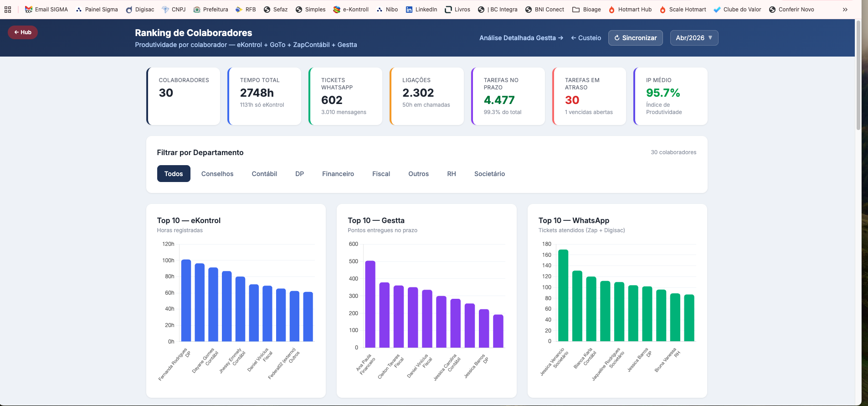Open the e-Kontroll bookmark icon

[337, 9]
